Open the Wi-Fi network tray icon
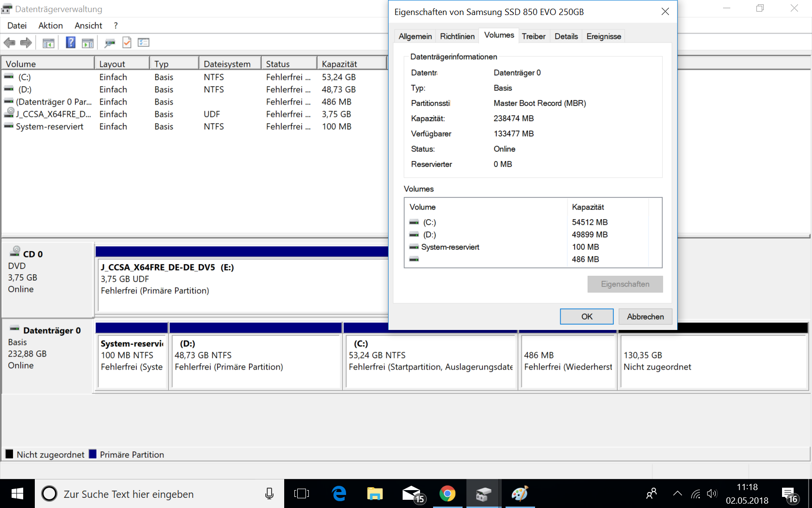 coord(696,493)
